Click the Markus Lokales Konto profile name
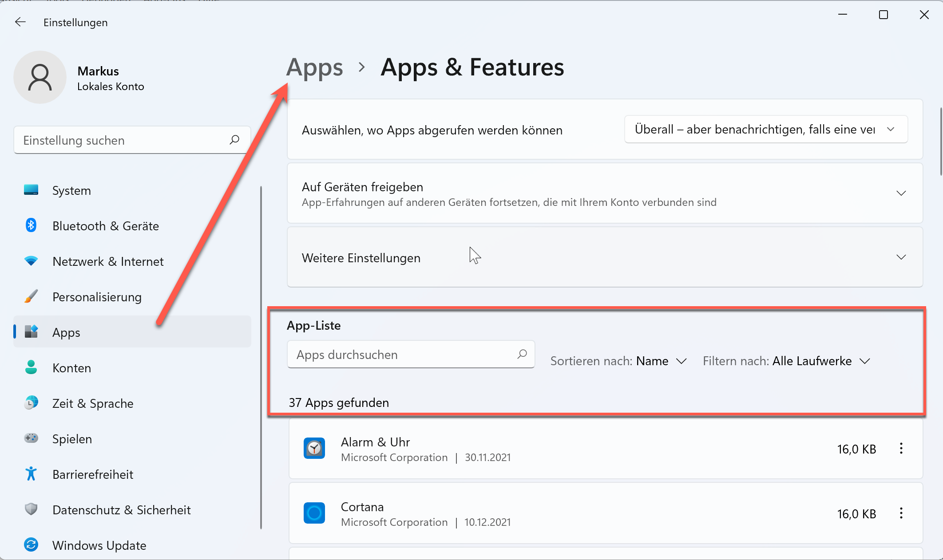Viewport: 943px width, 560px height. [x=111, y=78]
